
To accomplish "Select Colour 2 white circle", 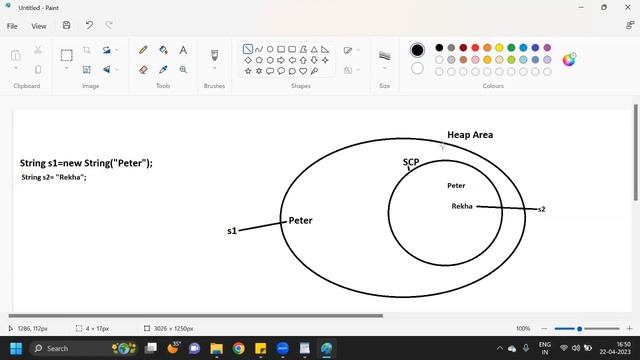I will coord(417,68).
